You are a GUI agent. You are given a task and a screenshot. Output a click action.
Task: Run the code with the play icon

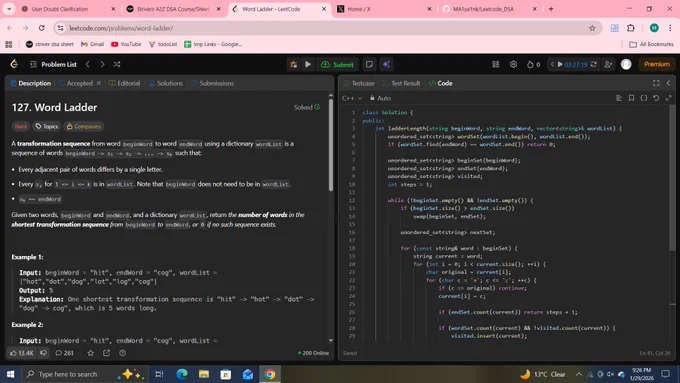click(308, 64)
